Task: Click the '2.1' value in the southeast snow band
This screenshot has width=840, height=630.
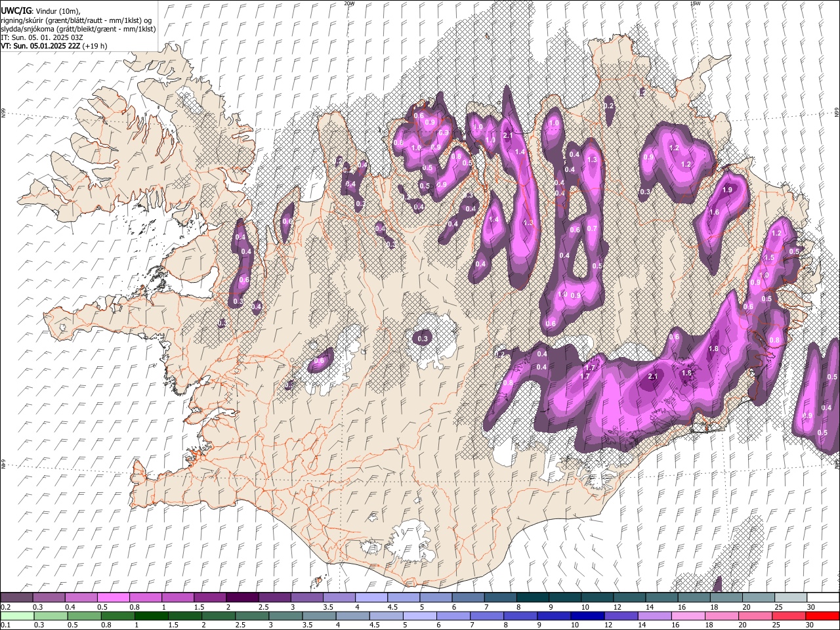Action: [x=652, y=377]
